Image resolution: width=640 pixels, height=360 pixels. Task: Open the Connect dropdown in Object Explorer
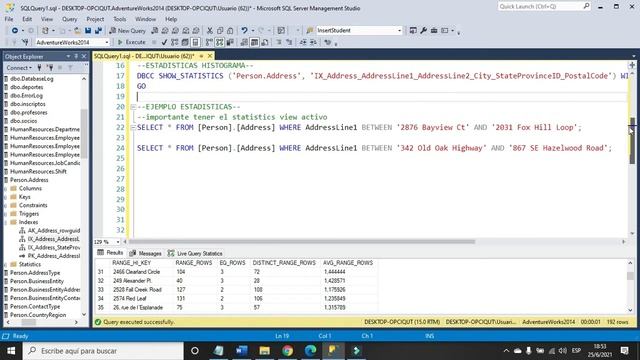(x=19, y=68)
